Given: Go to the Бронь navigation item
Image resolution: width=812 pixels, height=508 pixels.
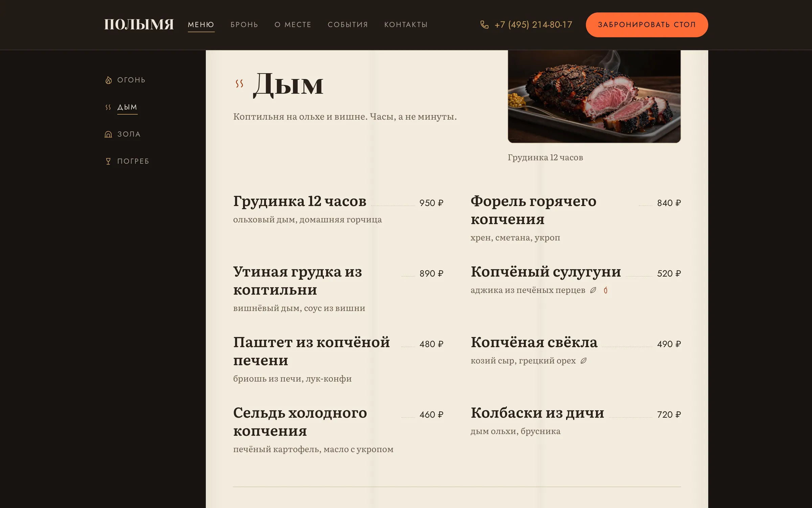Looking at the screenshot, I should 244,25.
